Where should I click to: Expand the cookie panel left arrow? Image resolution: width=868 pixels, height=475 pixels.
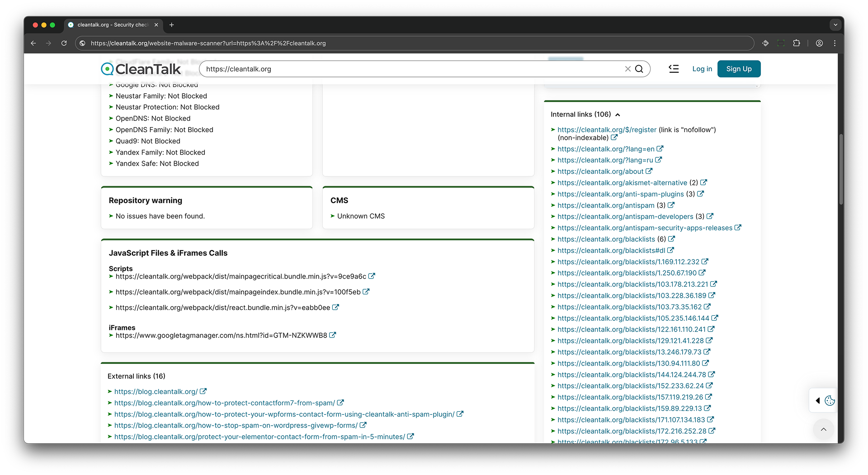click(x=817, y=400)
